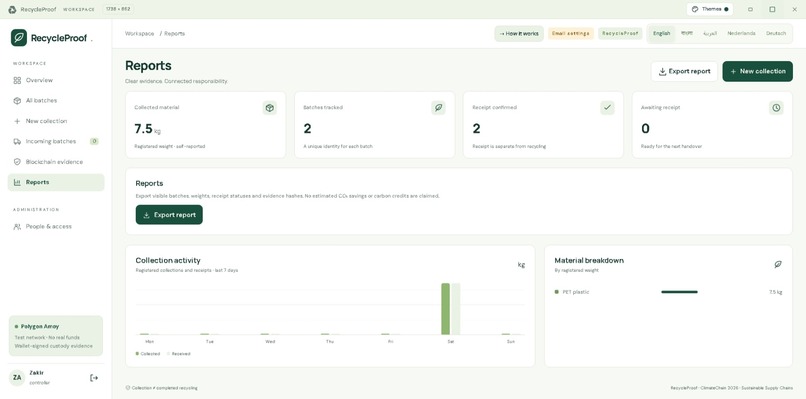This screenshot has height=399, width=806.
Task: Click Export report in the Reports card
Action: [x=169, y=215]
